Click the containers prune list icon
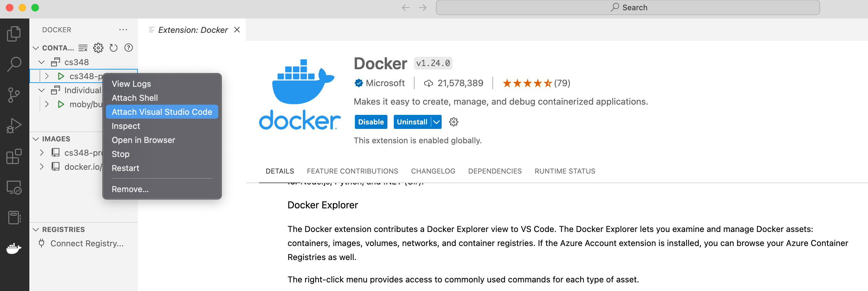 83,48
